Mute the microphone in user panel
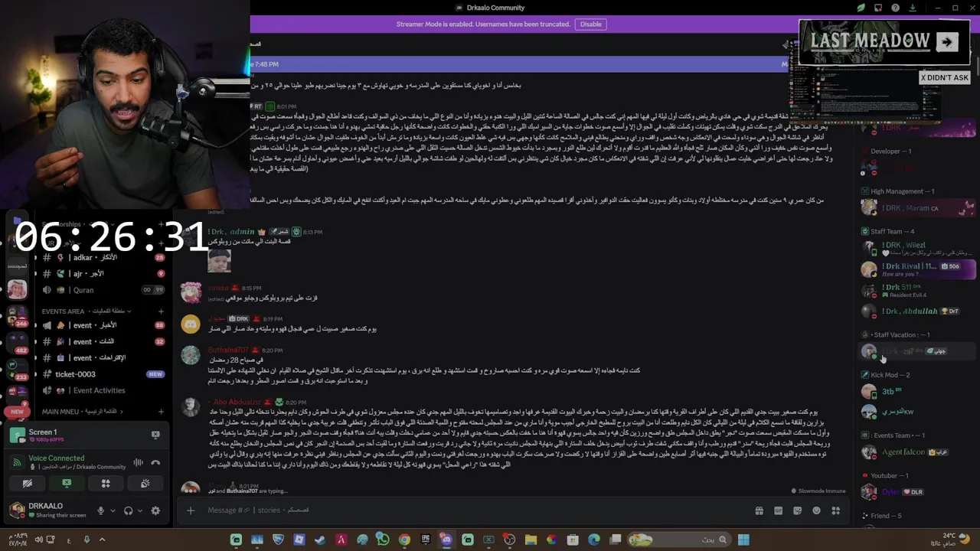 (x=100, y=510)
